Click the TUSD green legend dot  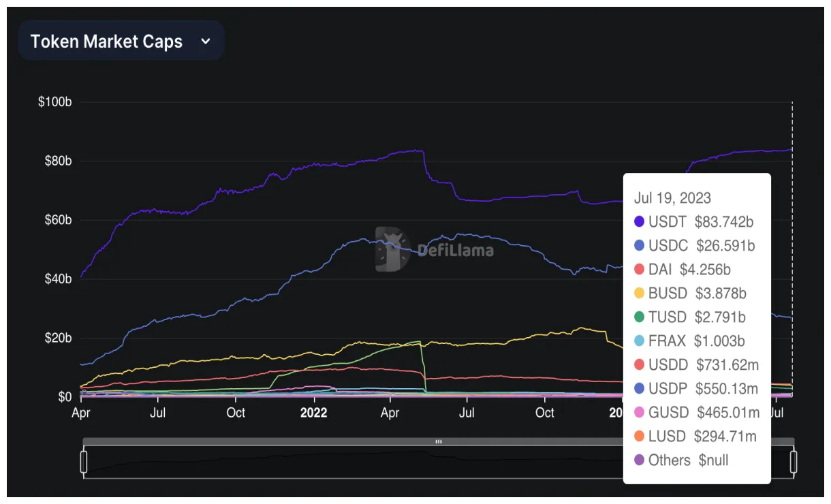tap(639, 317)
